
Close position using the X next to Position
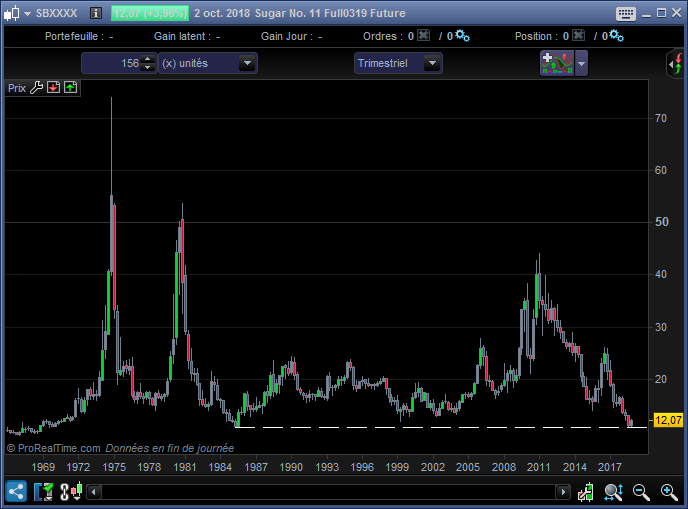point(579,36)
